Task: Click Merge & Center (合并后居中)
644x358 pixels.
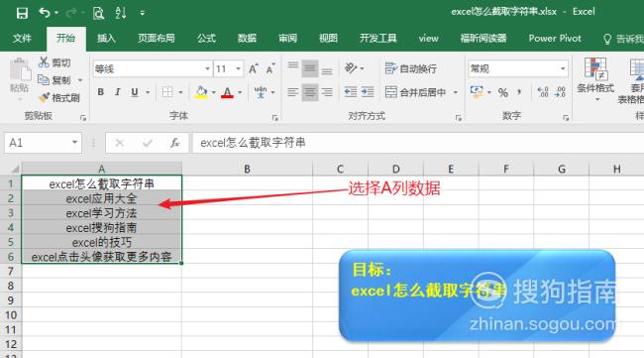Action: point(415,92)
